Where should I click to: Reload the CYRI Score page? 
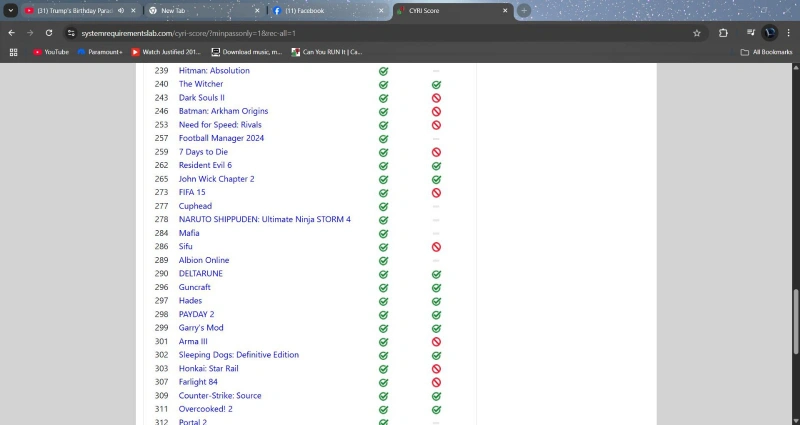tap(49, 33)
